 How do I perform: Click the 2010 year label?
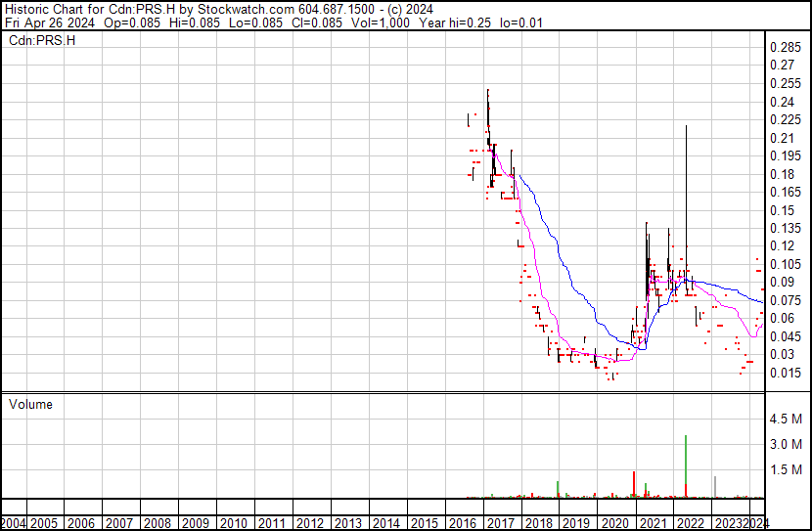pyautogui.click(x=234, y=523)
